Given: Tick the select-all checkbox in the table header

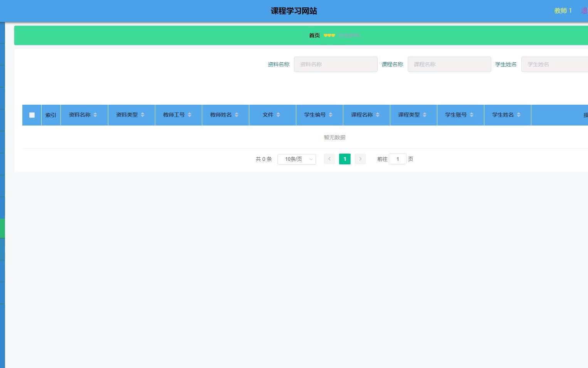Looking at the screenshot, I should tap(32, 115).
